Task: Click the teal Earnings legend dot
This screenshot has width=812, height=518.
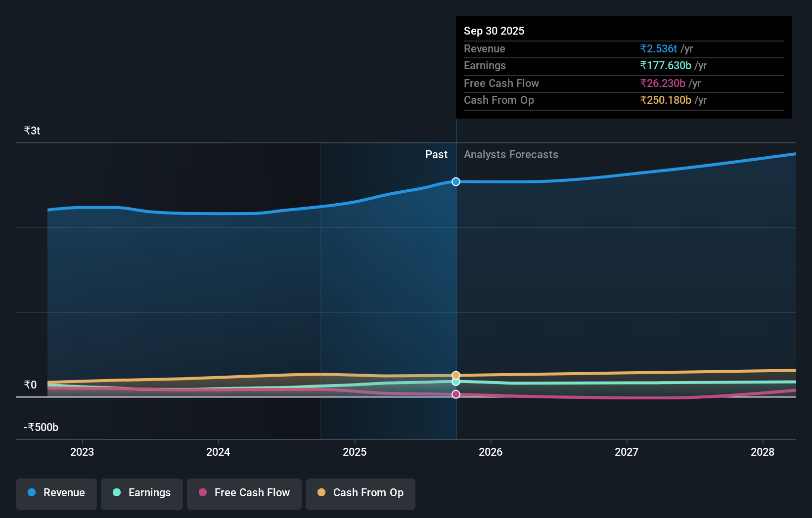Action: [116, 492]
